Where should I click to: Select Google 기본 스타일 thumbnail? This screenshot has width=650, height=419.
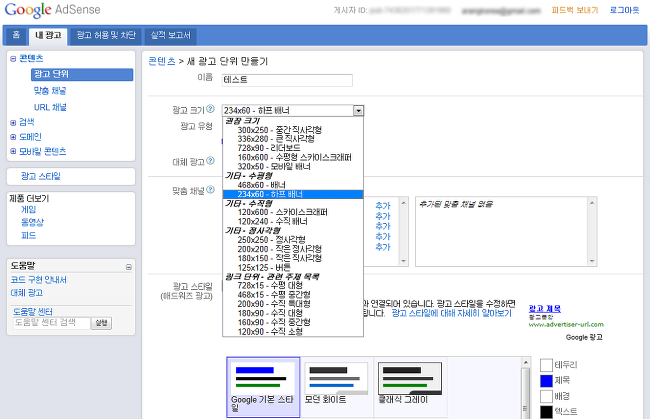[x=263, y=387]
